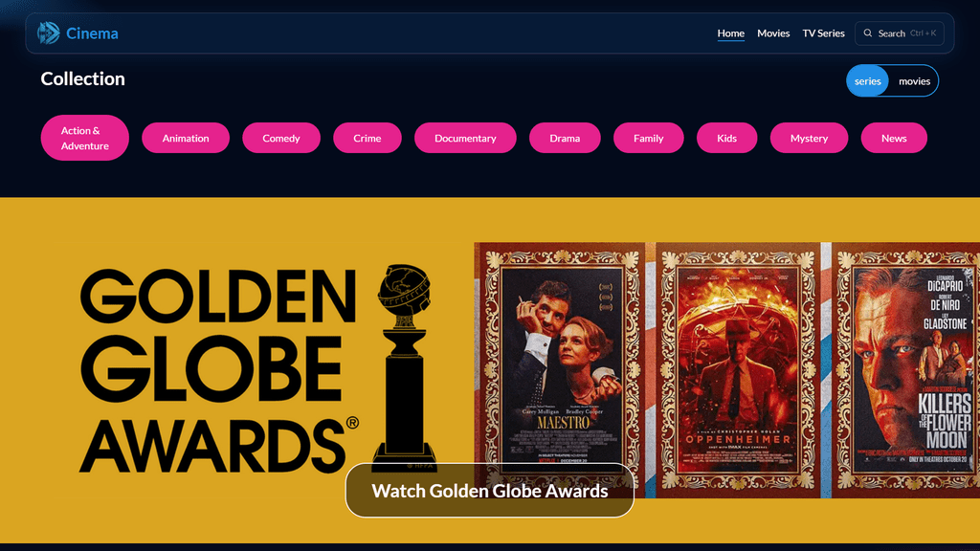This screenshot has height=551, width=980.
Task: Click the Collection heading text
Action: tap(82, 78)
